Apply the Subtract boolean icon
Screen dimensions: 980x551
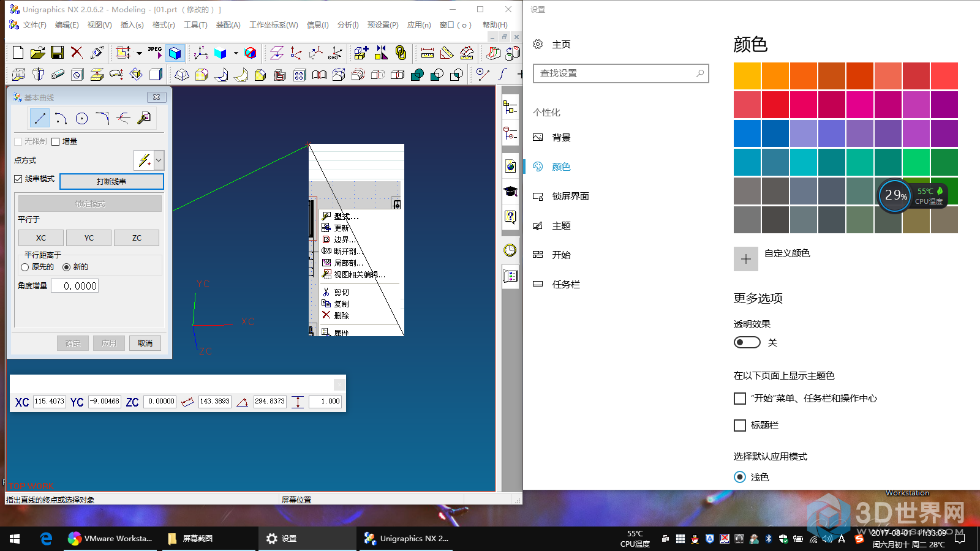click(x=437, y=75)
